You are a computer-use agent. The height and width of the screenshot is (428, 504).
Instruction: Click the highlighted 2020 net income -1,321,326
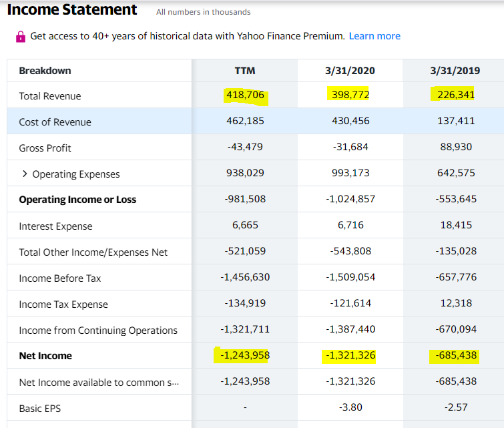tap(350, 355)
